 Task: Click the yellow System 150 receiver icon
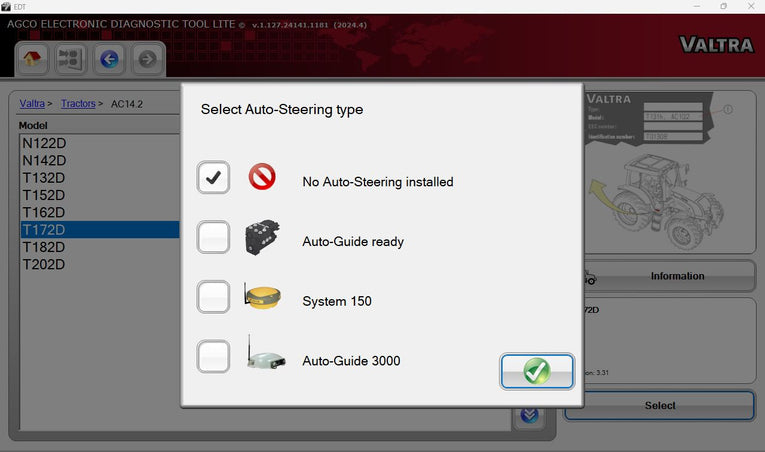(x=262, y=297)
